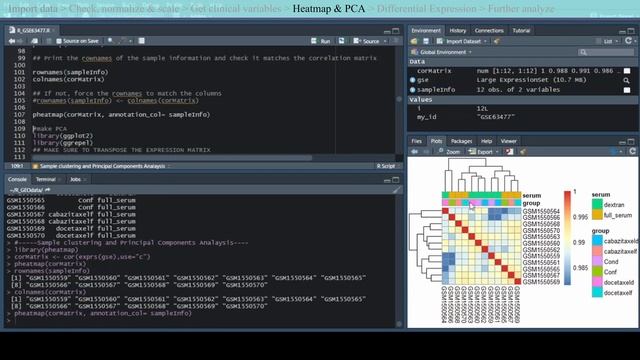This screenshot has height=360, width=640.
Task: Maximize the Environment pane
Action: (x=631, y=31)
